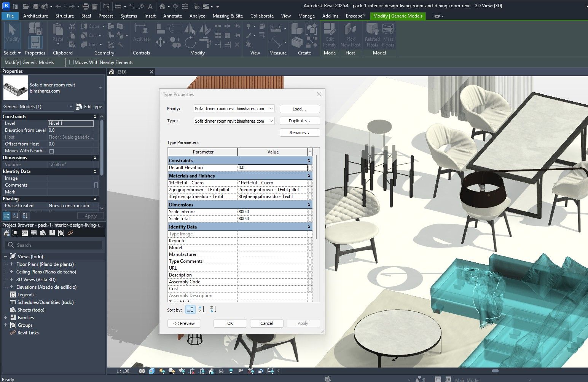Viewport: 588px width, 382px height.
Task: Click the Edit Family ribbon button
Action: 330,35
